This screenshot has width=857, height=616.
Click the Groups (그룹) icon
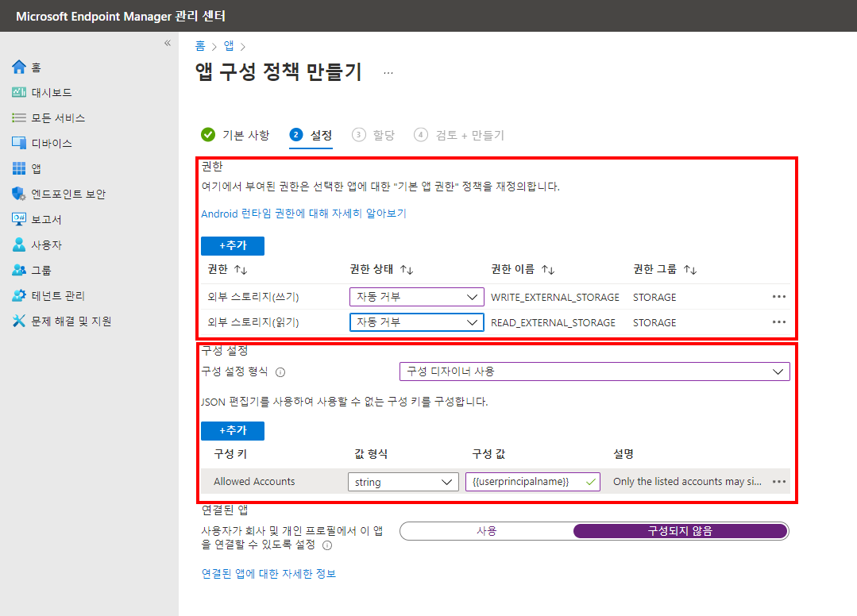pyautogui.click(x=19, y=270)
